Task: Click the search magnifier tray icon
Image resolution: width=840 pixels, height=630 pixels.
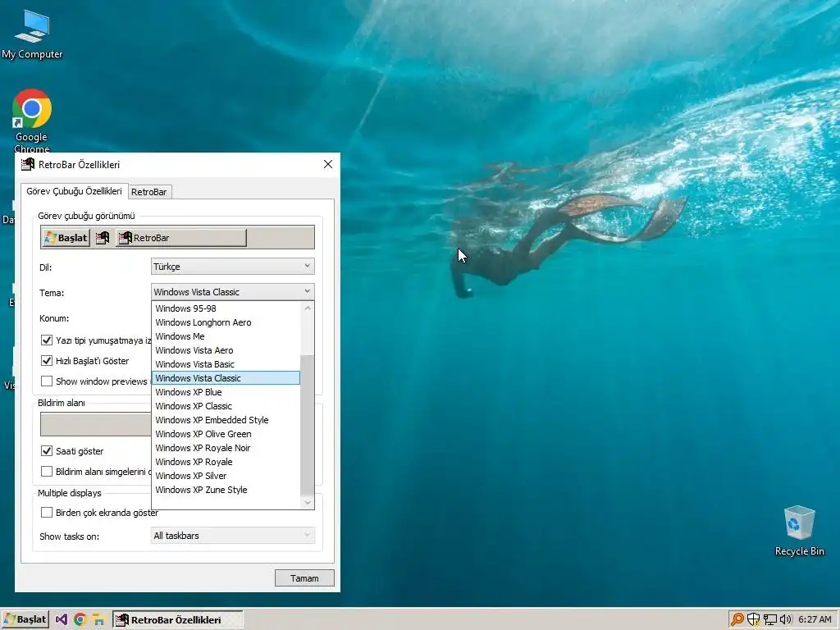Action: [737, 620]
